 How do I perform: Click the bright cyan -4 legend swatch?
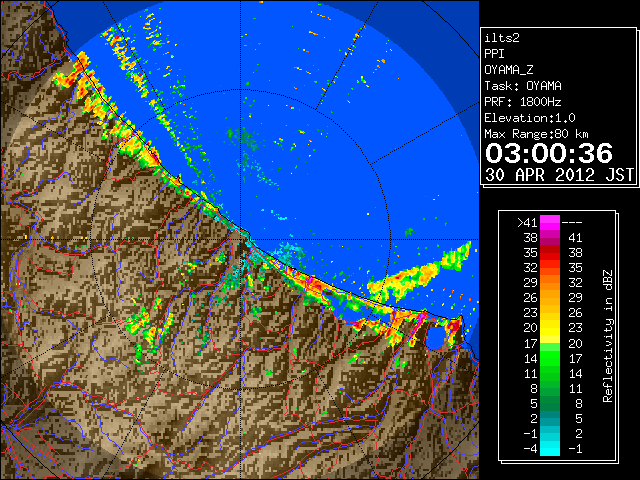tap(550, 448)
